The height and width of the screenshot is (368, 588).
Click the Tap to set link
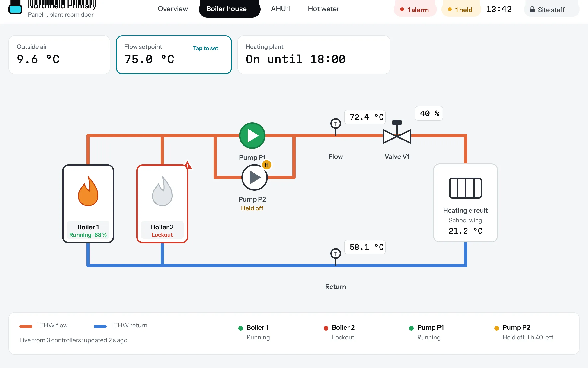pyautogui.click(x=206, y=48)
